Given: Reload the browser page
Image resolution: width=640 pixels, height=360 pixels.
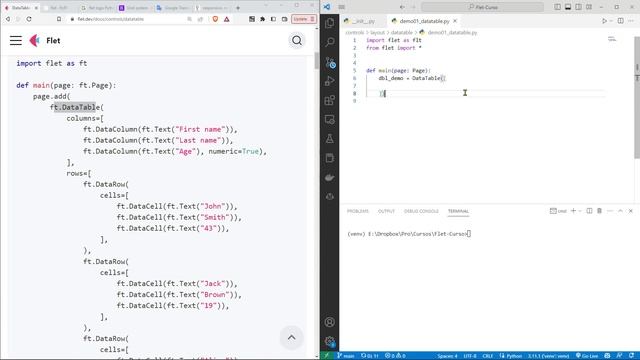Looking at the screenshot, I should (x=29, y=19).
